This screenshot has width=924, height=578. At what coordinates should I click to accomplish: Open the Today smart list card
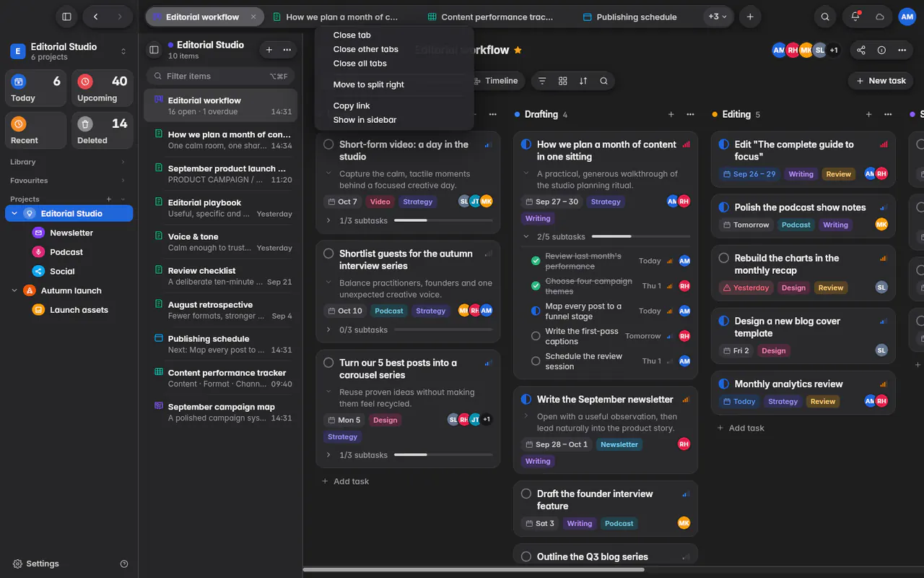click(36, 89)
